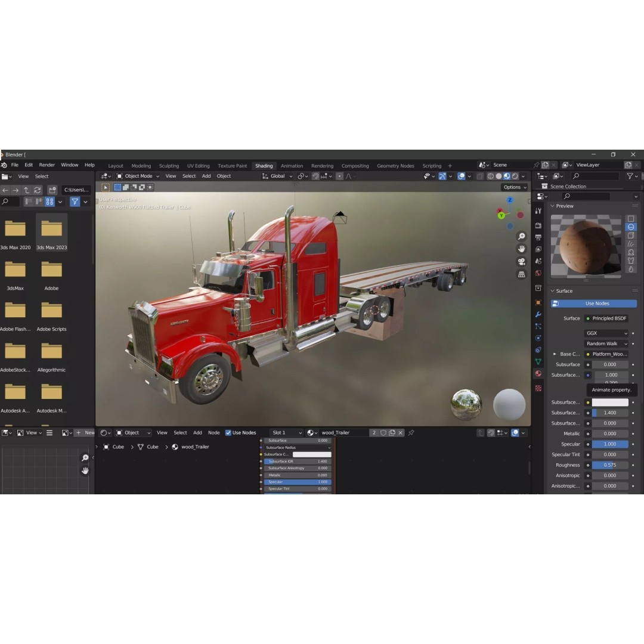Open the Tool settings properties tab
644x644 pixels.
[538, 210]
